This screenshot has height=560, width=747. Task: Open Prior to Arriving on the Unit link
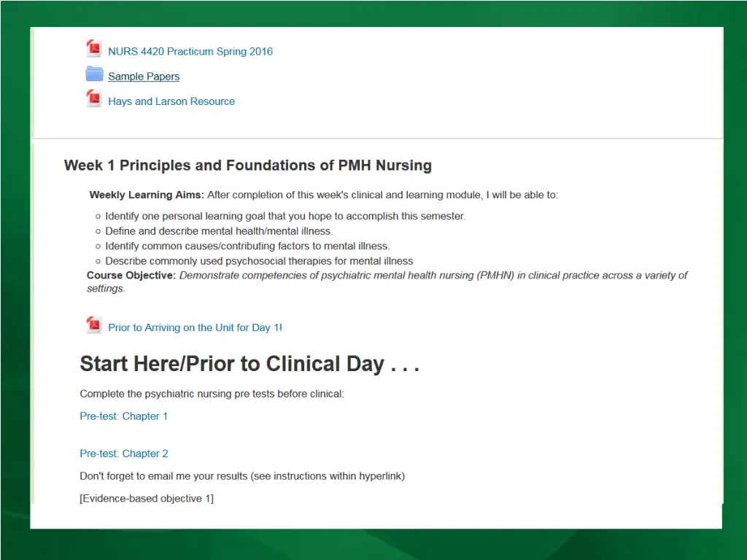[195, 327]
